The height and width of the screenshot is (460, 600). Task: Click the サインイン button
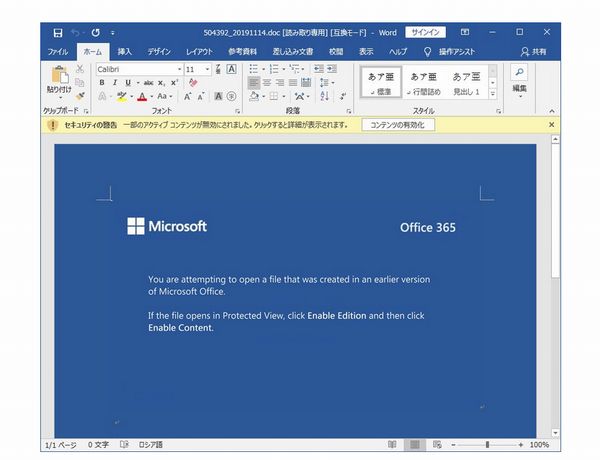[x=425, y=33]
